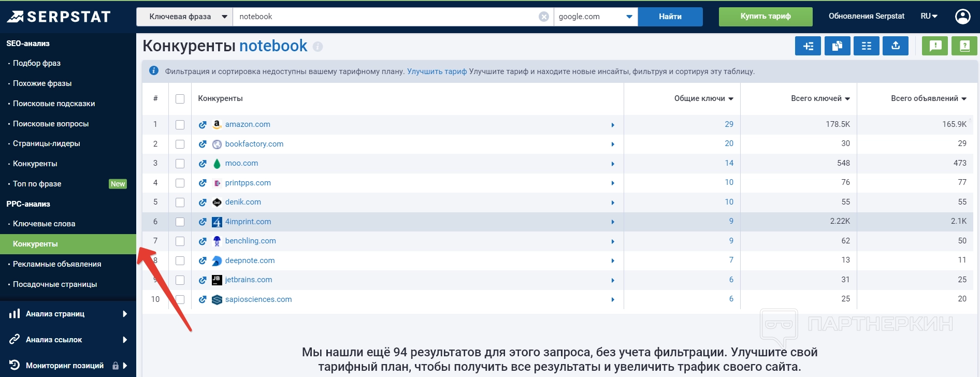The image size is (980, 377).
Task: Open Ключевые слова in PPC sidebar
Action: (44, 224)
